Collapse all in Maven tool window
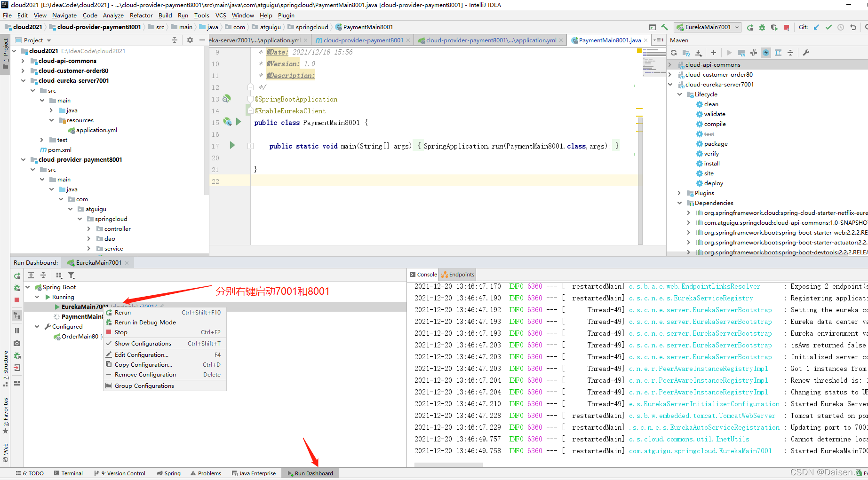This screenshot has height=480, width=868. tap(790, 53)
